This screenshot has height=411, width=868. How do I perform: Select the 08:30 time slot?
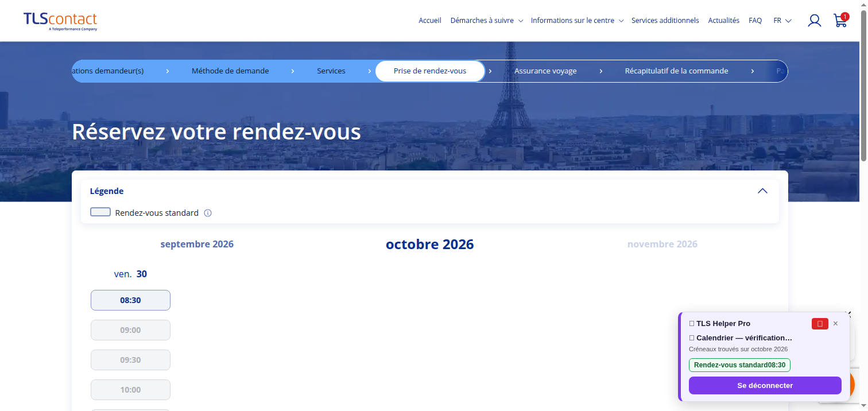tap(130, 300)
